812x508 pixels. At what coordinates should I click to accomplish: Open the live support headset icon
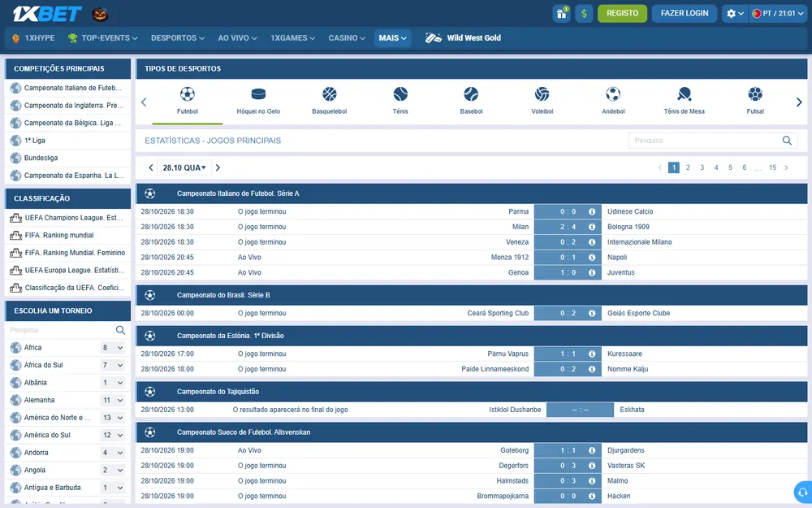[803, 492]
